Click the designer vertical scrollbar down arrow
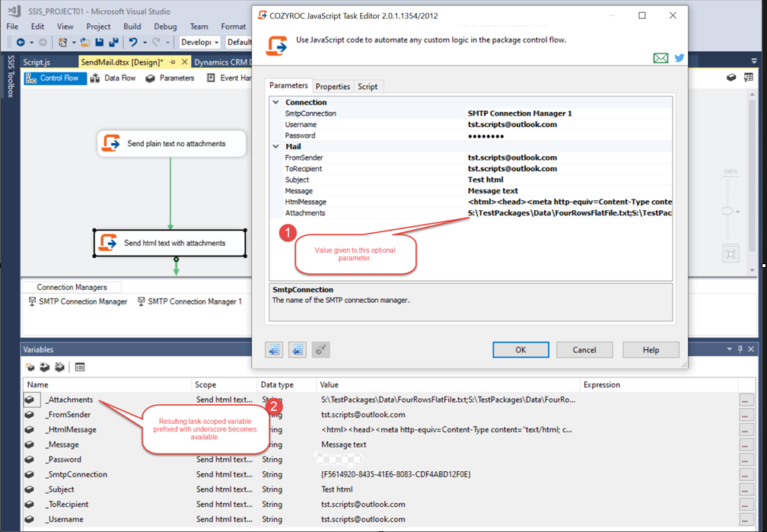This screenshot has height=532, width=767. coord(753,271)
